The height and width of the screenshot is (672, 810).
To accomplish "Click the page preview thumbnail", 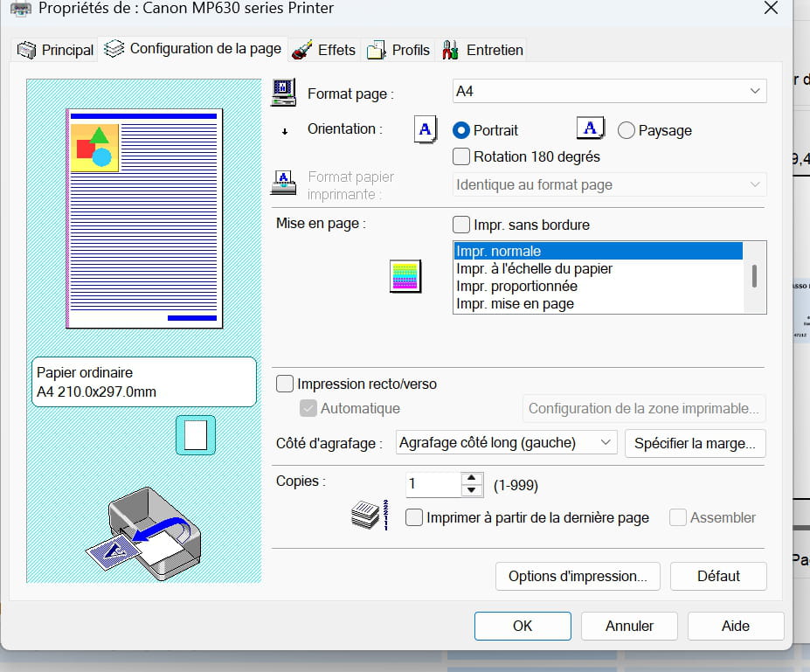I will coord(144,218).
